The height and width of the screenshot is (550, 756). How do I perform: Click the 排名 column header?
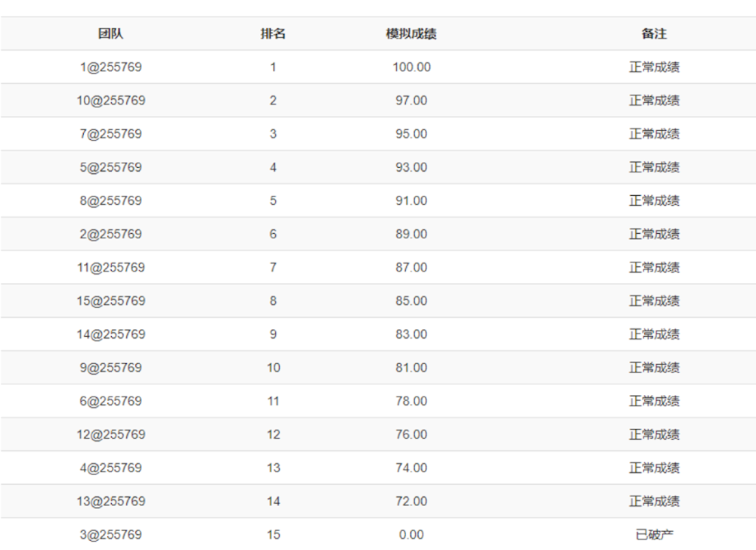(273, 34)
